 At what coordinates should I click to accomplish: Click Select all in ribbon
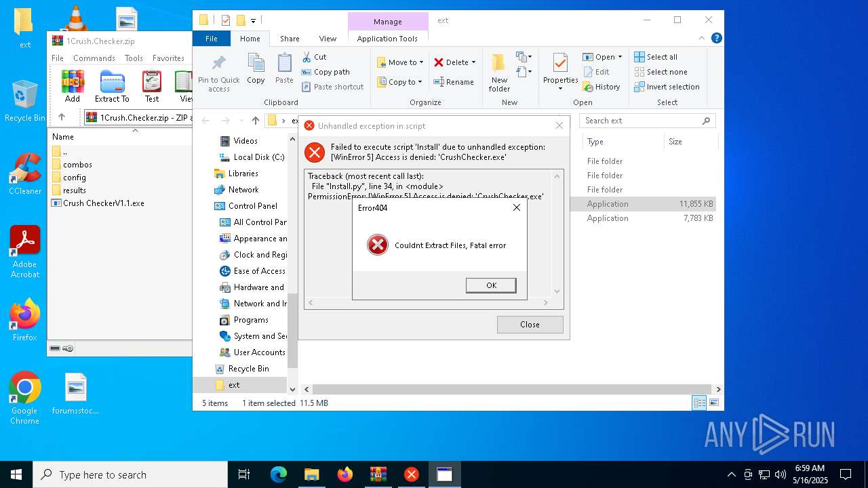tap(656, 57)
